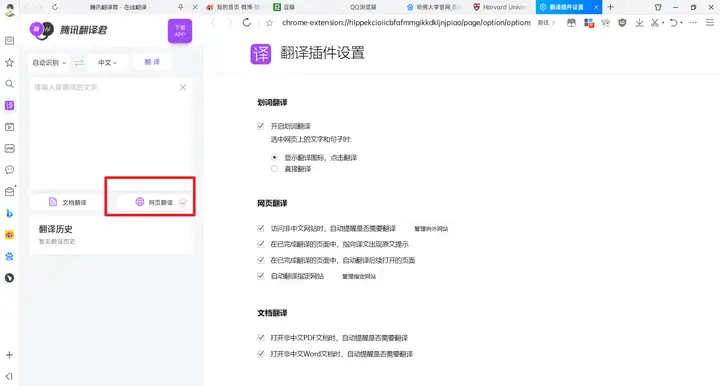Image resolution: width=720 pixels, height=386 pixels.
Task: Toggle PDF文档 translation prompt checkbox
Action: click(x=261, y=338)
